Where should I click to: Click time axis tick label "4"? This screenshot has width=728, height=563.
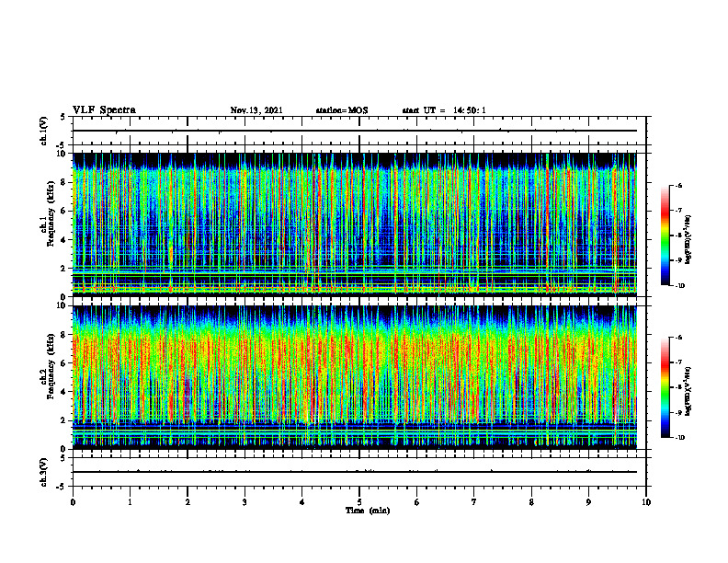tap(302, 502)
